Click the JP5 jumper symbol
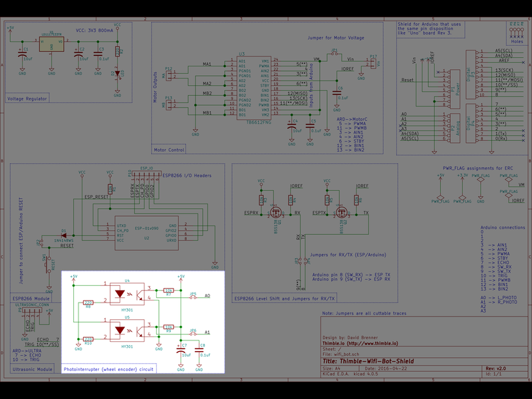Image resolution: width=532 pixels, height=399 pixels. tap(193, 296)
